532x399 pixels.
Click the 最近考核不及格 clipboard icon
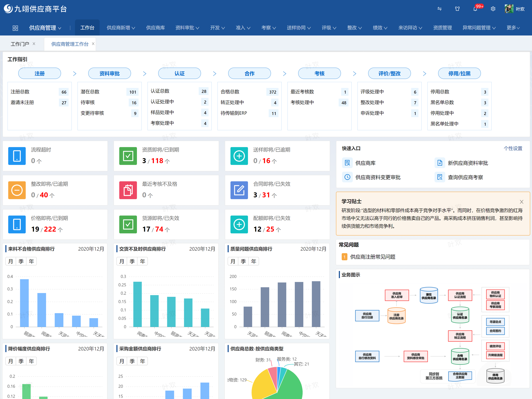[x=128, y=190]
